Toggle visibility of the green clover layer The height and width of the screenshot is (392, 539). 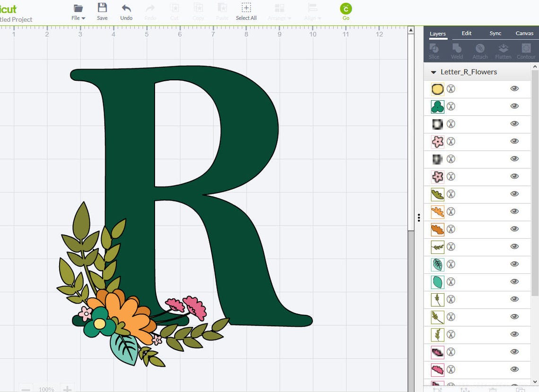(514, 106)
